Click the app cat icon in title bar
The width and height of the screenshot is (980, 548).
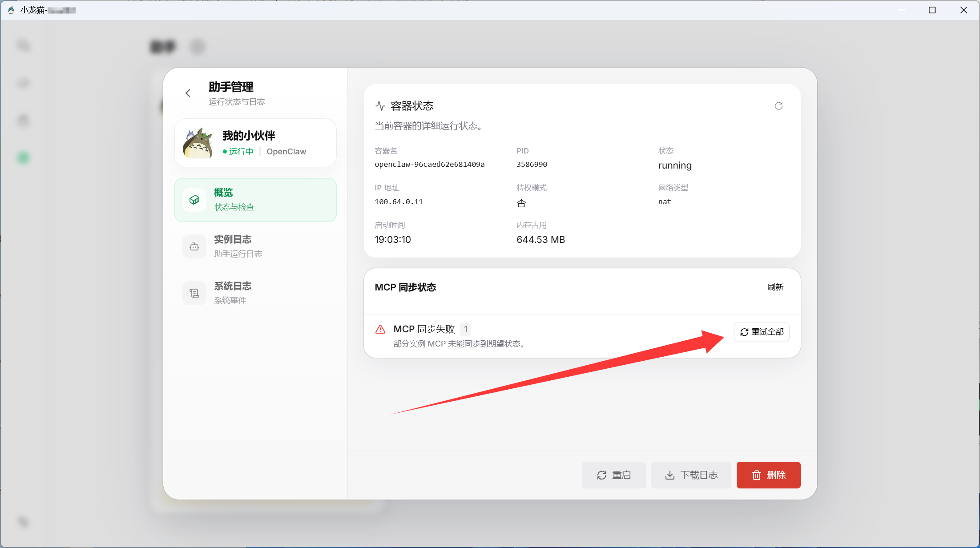pyautogui.click(x=11, y=10)
